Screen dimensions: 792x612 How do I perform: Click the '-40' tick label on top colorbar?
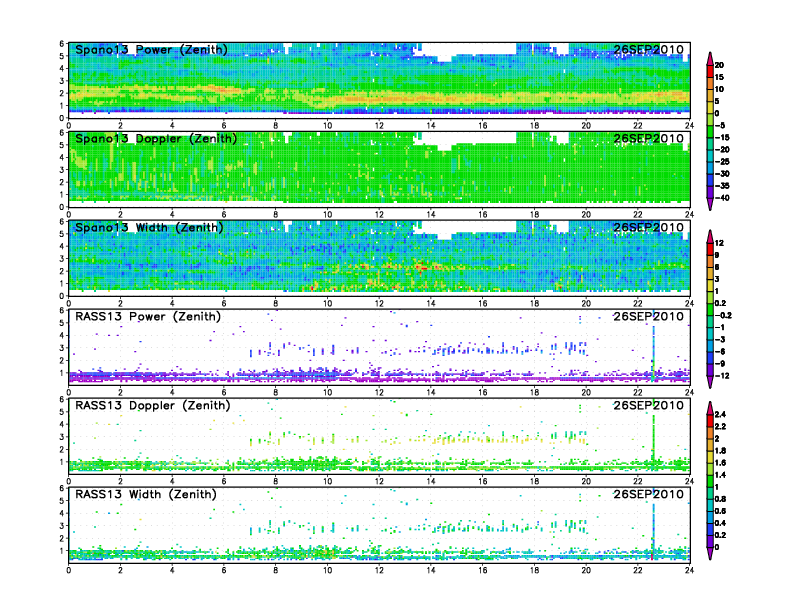pyautogui.click(x=722, y=198)
